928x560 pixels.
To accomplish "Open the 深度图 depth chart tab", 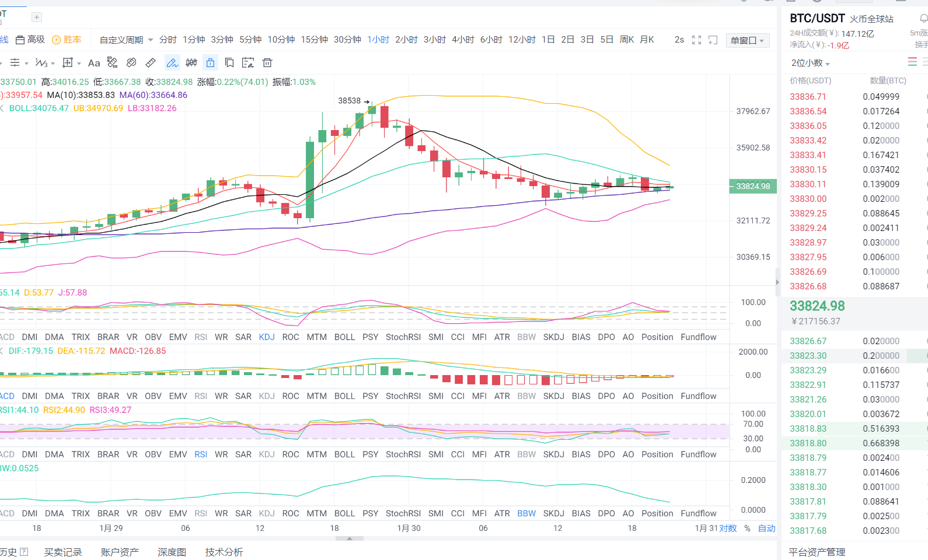I will tap(172, 552).
